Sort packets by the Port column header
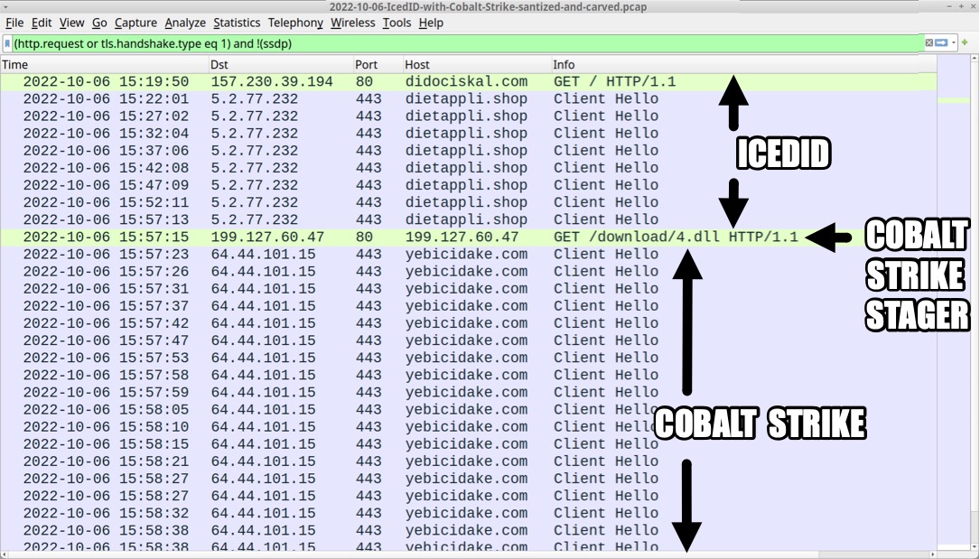Image resolution: width=980 pixels, height=559 pixels. 378,64
